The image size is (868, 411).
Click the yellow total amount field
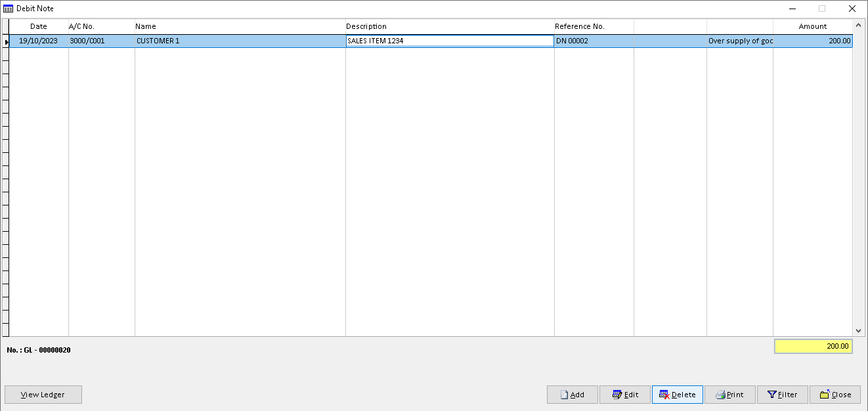813,346
